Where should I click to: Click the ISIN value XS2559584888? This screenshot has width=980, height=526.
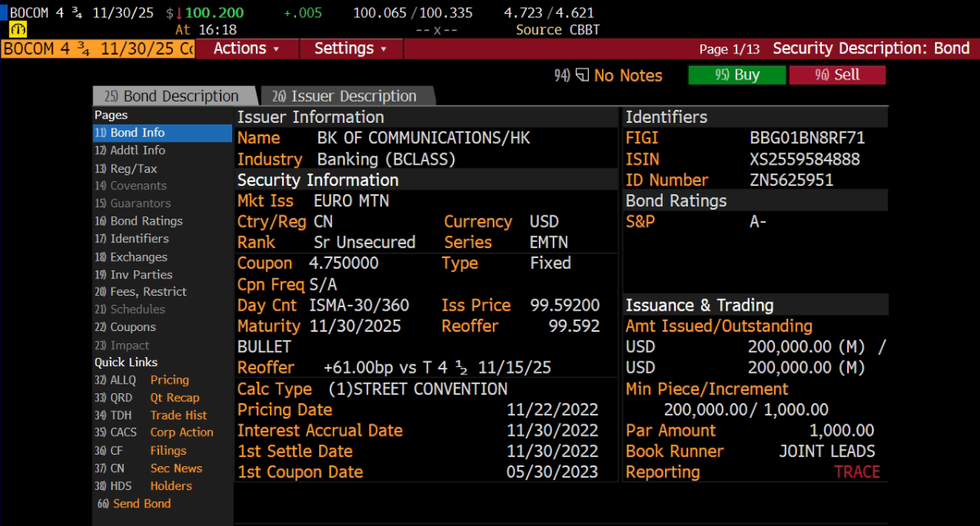[x=805, y=159]
